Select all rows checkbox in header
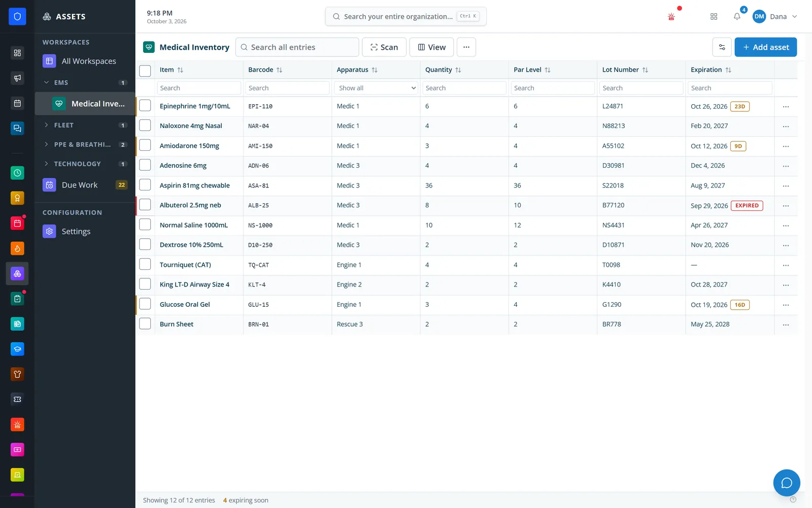812x508 pixels. (x=145, y=71)
